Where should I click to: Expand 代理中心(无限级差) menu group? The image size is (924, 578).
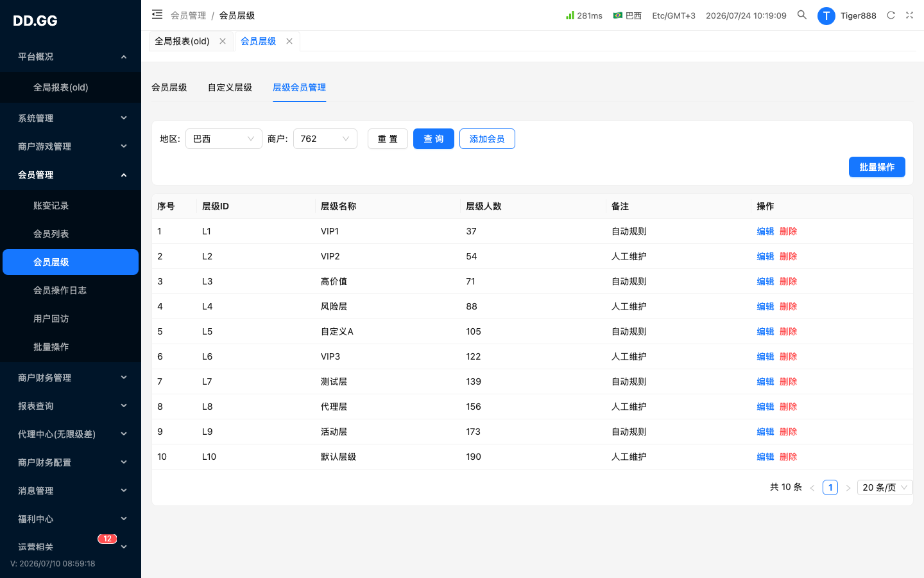click(71, 434)
